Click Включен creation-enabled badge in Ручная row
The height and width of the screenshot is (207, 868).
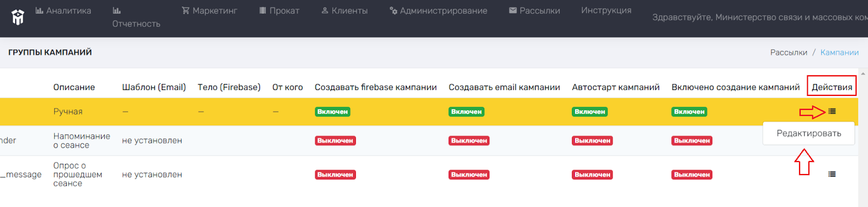(690, 112)
